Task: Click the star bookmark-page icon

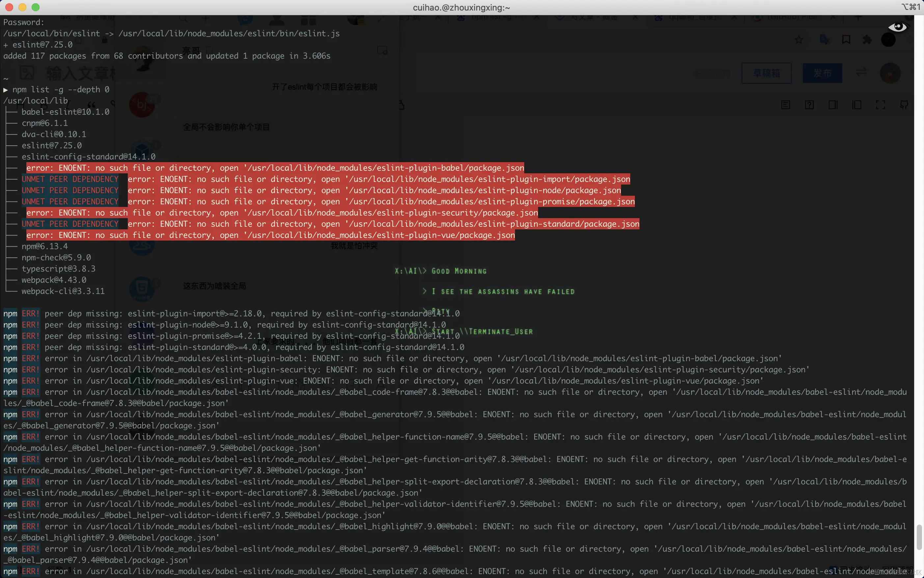Action: click(799, 40)
